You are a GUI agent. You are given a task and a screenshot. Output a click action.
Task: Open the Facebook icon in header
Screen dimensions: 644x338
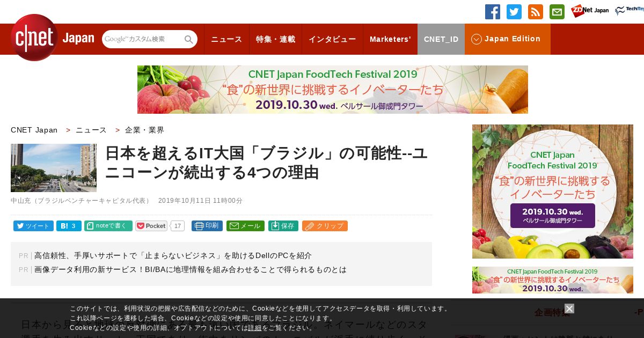pos(493,12)
